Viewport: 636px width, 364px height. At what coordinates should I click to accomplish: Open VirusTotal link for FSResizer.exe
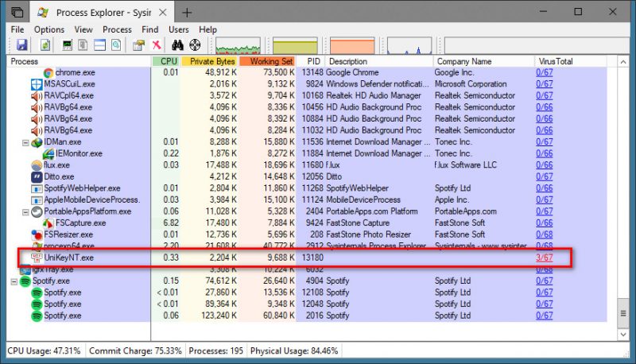pos(544,234)
